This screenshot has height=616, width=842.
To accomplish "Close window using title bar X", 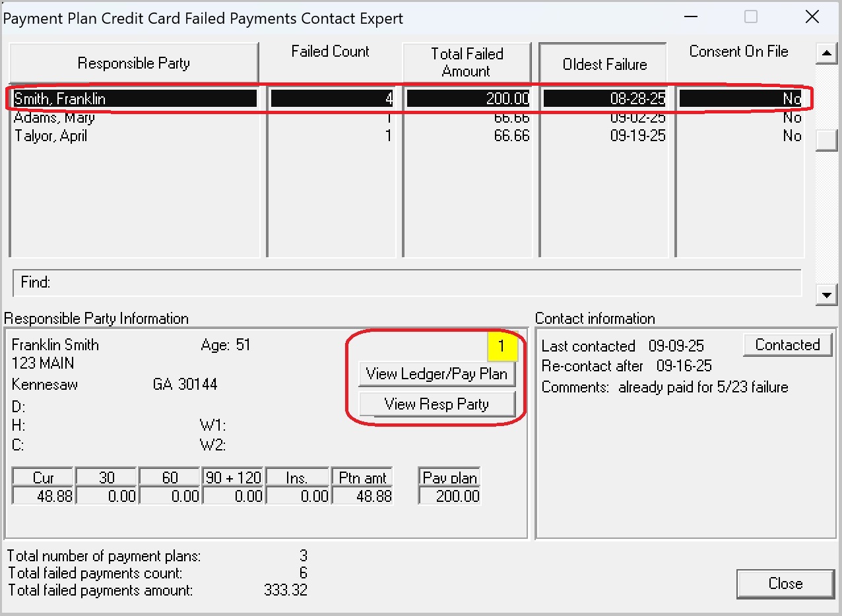I will coord(812,17).
